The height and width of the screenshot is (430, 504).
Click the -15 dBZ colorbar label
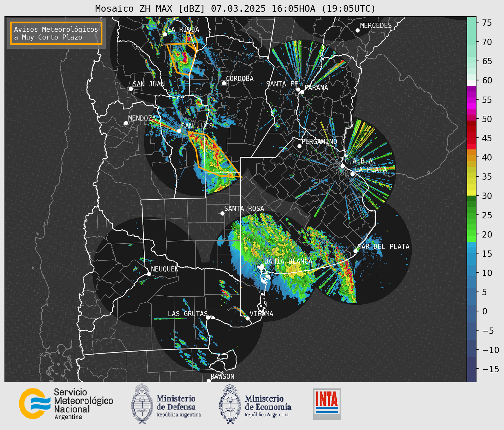coord(491,369)
